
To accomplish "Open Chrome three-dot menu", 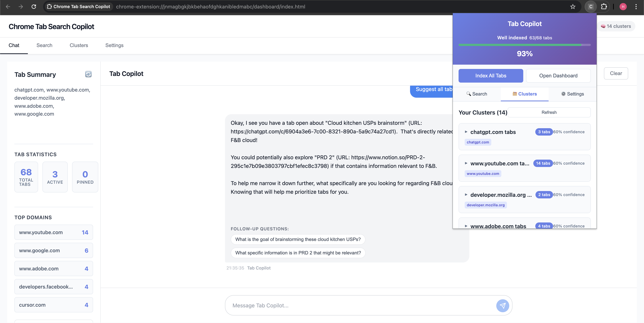I will click(x=636, y=7).
